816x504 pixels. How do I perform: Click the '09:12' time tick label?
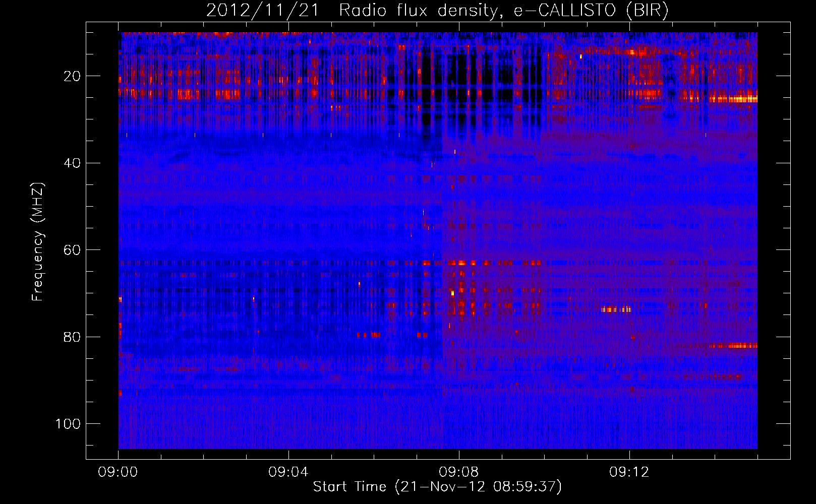(x=629, y=472)
